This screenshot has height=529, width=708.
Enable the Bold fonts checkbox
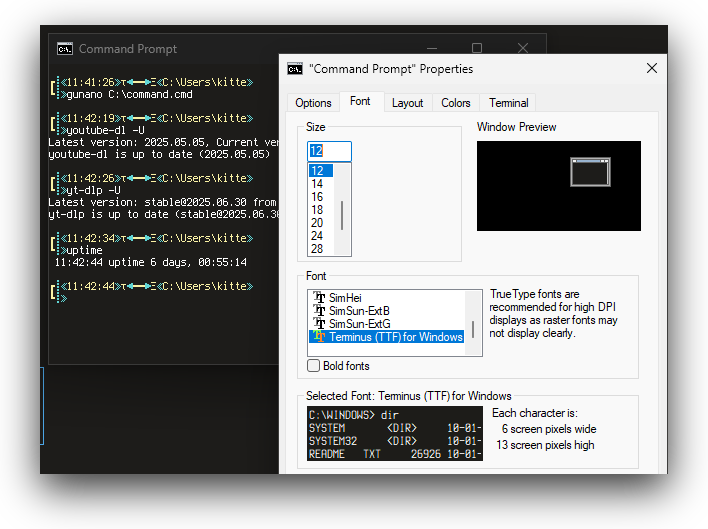tap(313, 366)
